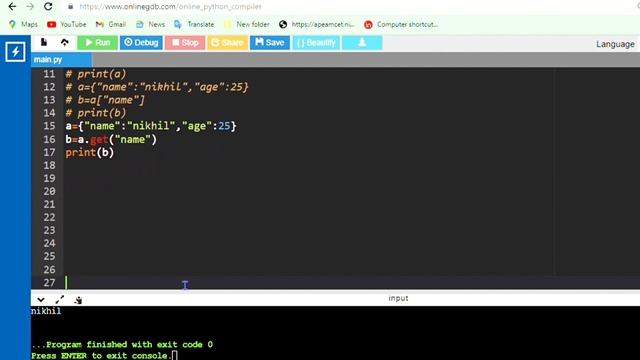Download the code with the download icon button
640x360 pixels.
point(362,42)
